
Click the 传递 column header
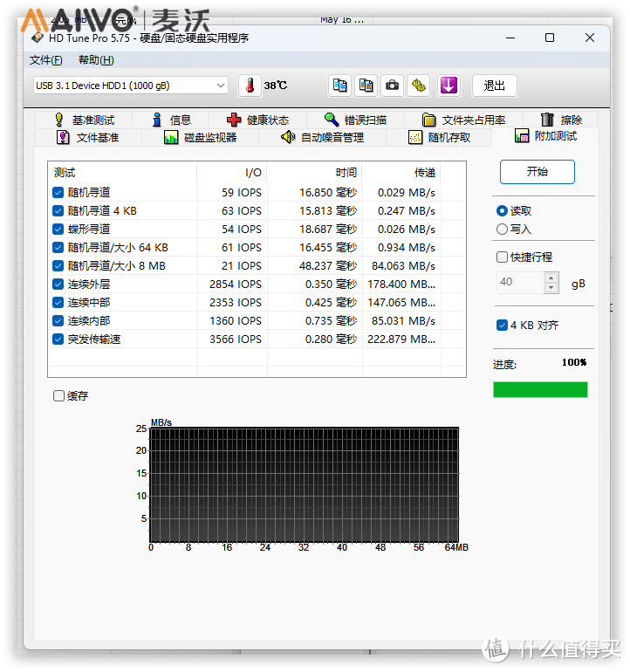401,173
